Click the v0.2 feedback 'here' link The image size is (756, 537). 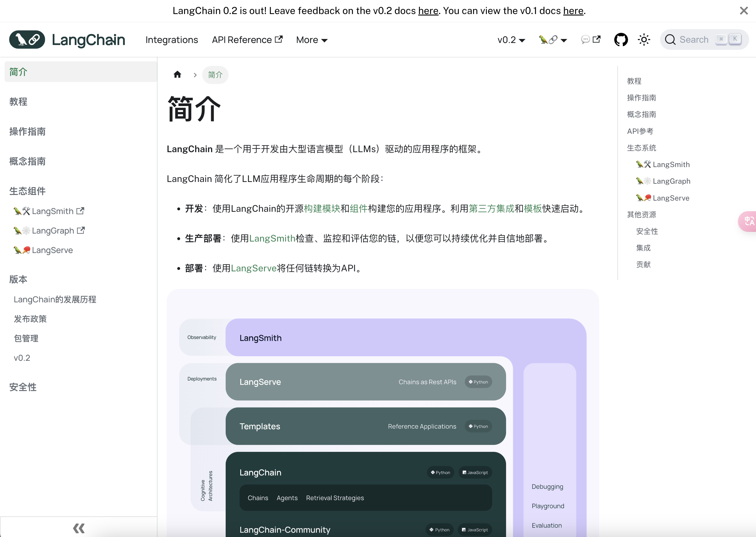(x=428, y=11)
